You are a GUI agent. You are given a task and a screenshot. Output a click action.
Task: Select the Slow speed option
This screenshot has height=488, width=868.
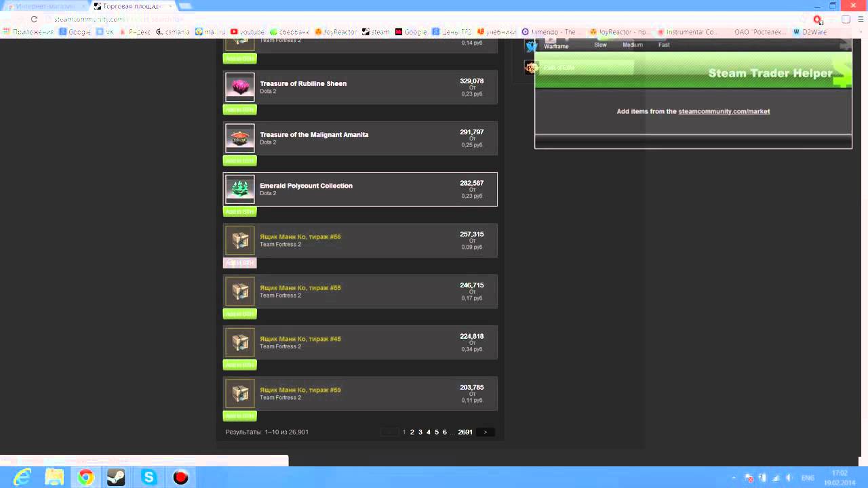pyautogui.click(x=601, y=45)
